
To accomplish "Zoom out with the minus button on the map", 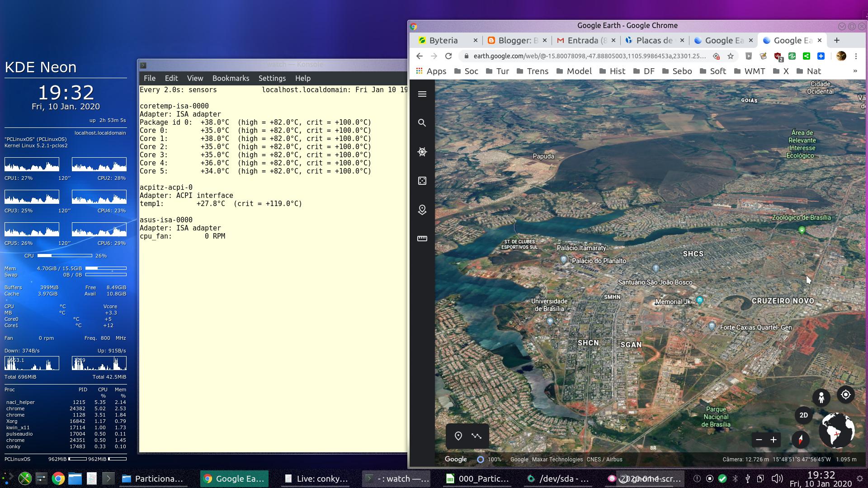I will (x=759, y=440).
